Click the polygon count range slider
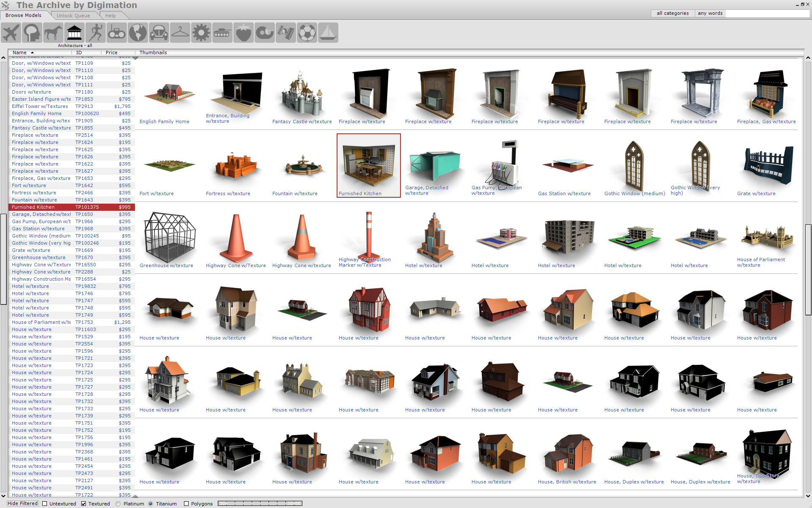This screenshot has width=812, height=508. tap(260, 503)
